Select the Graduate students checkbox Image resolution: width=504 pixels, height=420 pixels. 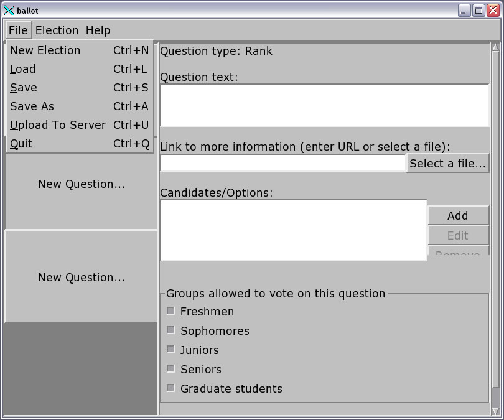(x=171, y=388)
